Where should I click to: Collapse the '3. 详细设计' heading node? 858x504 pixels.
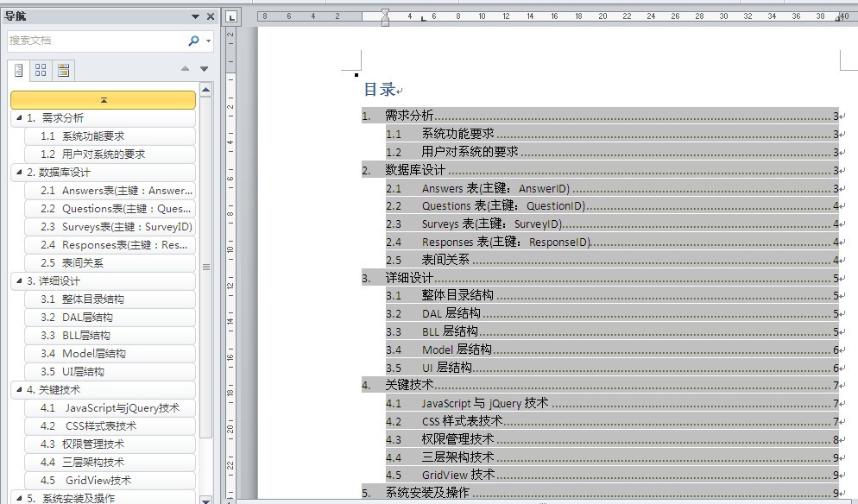tap(18, 281)
